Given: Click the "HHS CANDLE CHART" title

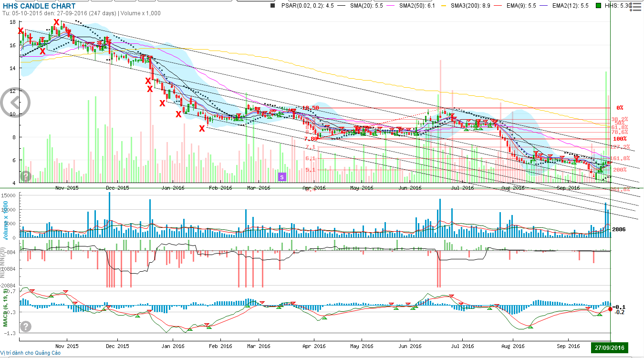Looking at the screenshot, I should [39, 6].
